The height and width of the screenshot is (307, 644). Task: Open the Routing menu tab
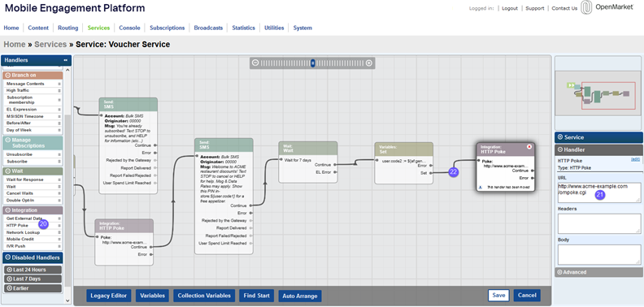pyautogui.click(x=67, y=28)
